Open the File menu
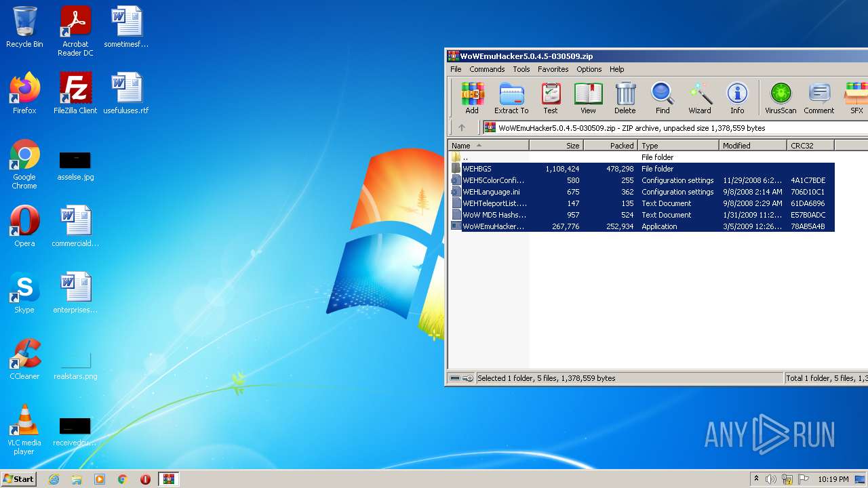This screenshot has height=488, width=868. [x=456, y=69]
